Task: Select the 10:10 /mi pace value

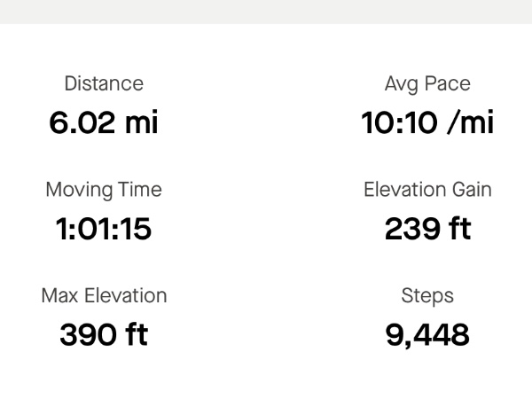Action: (x=427, y=122)
